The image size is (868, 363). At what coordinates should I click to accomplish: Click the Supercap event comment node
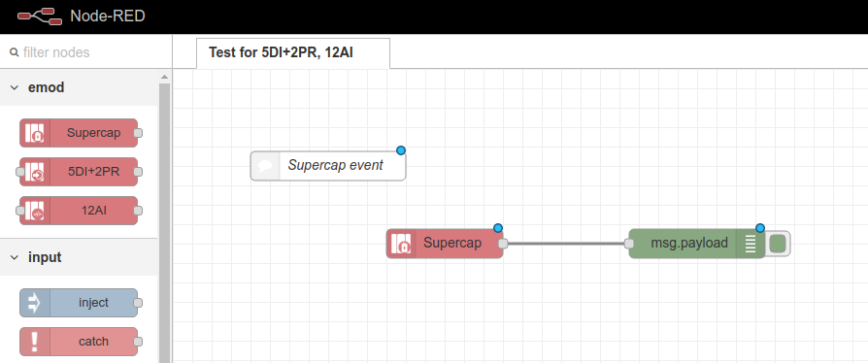[328, 165]
